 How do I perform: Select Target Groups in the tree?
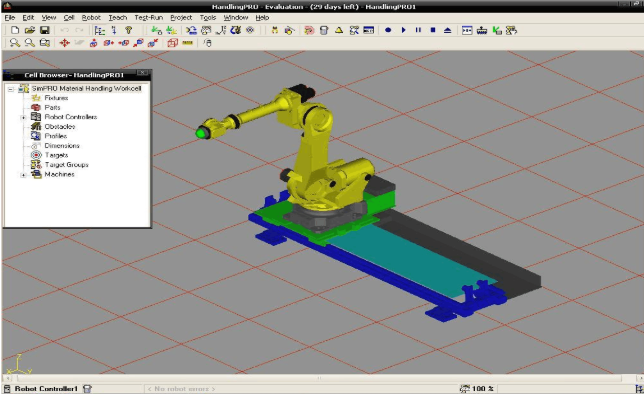[67, 164]
